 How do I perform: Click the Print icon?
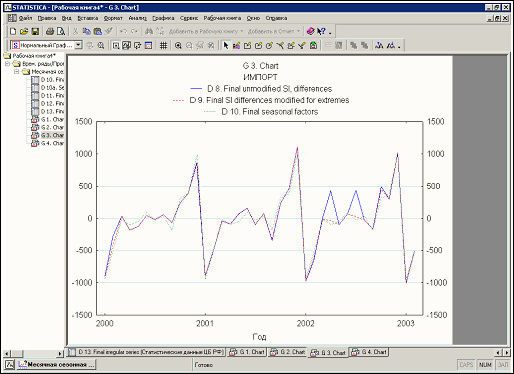[50, 31]
